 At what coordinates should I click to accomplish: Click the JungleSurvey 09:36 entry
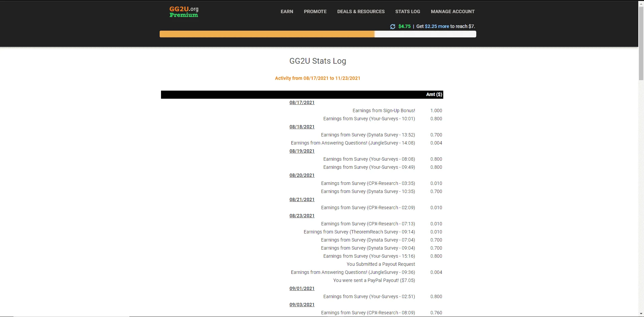pyautogui.click(x=353, y=272)
